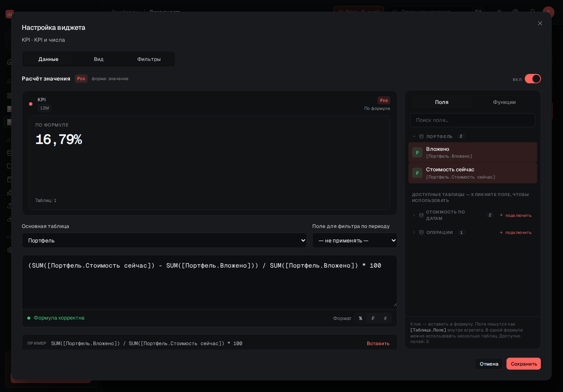
Task: Open the period filter field dropdown
Action: pyautogui.click(x=355, y=240)
